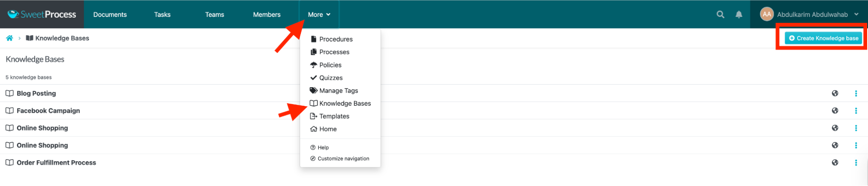The image size is (868, 186).
Task: Open Customize navigation option
Action: [343, 159]
